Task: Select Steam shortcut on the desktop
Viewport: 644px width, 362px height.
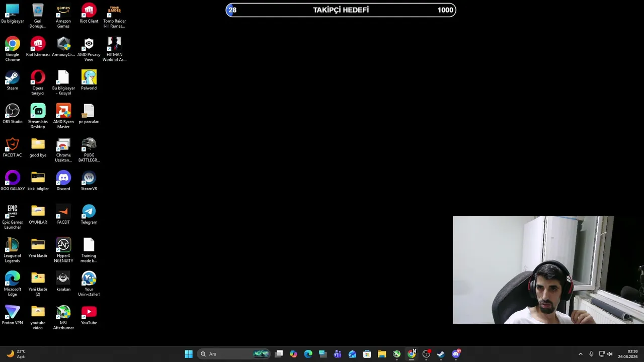Action: (13, 80)
